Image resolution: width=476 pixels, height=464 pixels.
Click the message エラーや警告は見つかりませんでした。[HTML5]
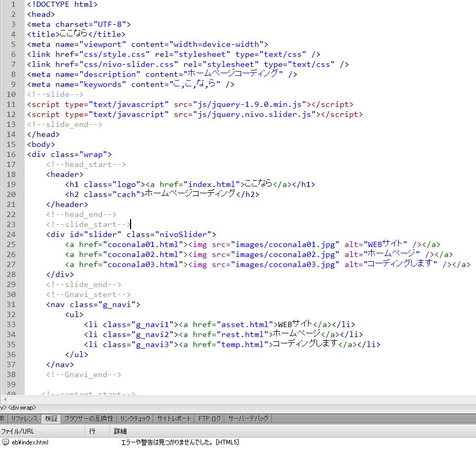point(180,442)
